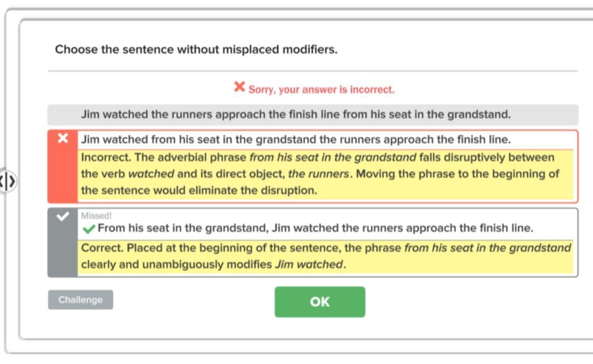This screenshot has width=593, height=364.
Task: Click the gray sidebar of the missed answer
Action: (63, 242)
